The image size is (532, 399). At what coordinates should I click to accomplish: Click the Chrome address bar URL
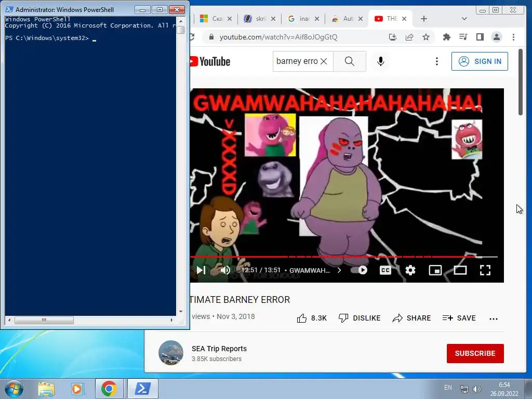[x=278, y=37]
